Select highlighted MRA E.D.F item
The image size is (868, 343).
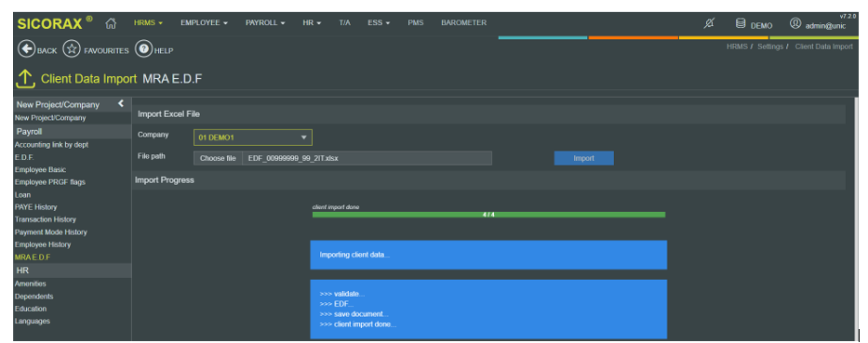point(33,257)
